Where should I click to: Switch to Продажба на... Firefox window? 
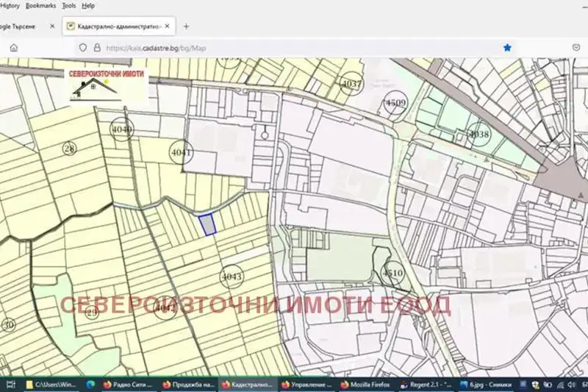189,385
